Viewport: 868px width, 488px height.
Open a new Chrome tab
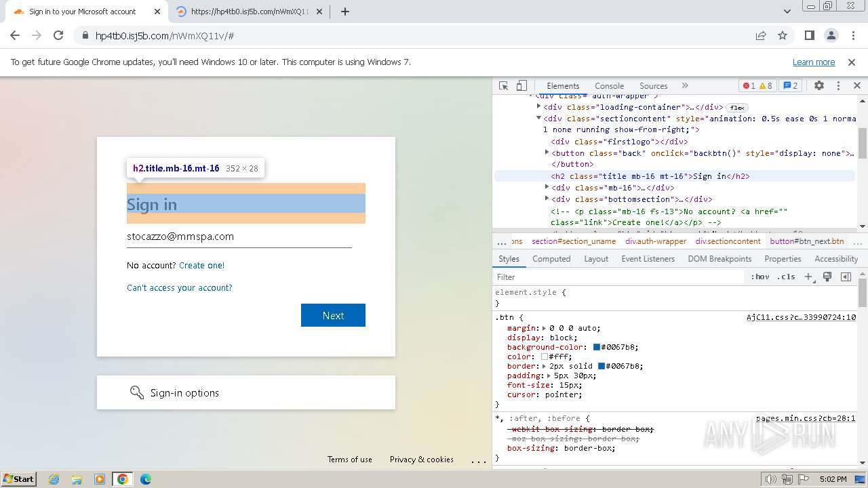point(344,12)
